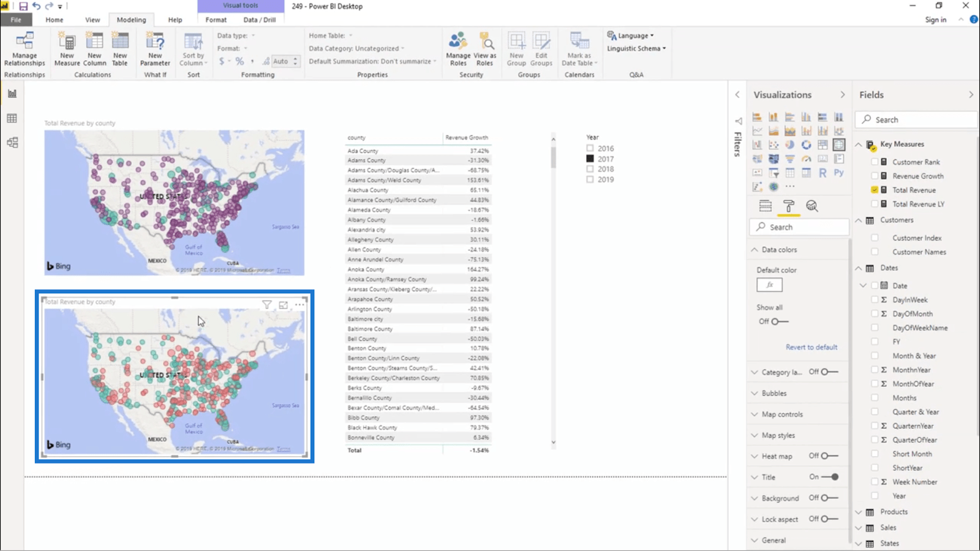Viewport: 980px width, 551px height.
Task: Switch to Data view in left sidebar
Action: pos(12,118)
